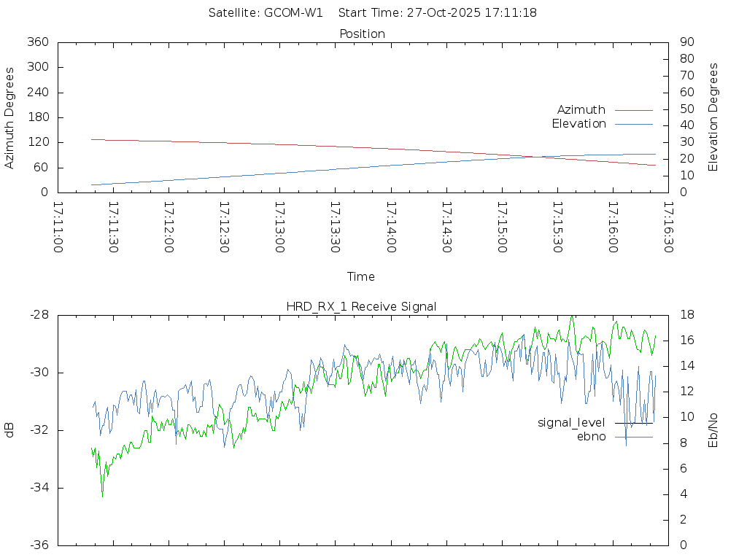Click the 17:13:00 time tick label
This screenshot has width=747, height=560.
pos(279,227)
